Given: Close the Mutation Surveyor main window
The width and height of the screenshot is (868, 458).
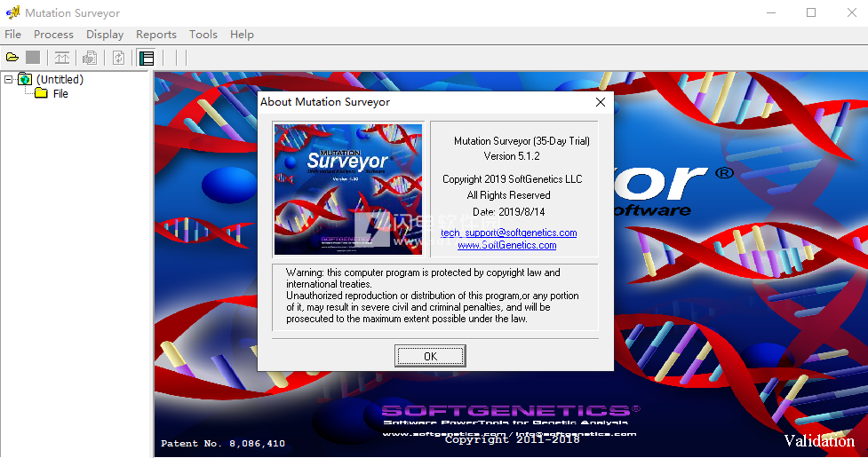Looking at the screenshot, I should tap(851, 12).
